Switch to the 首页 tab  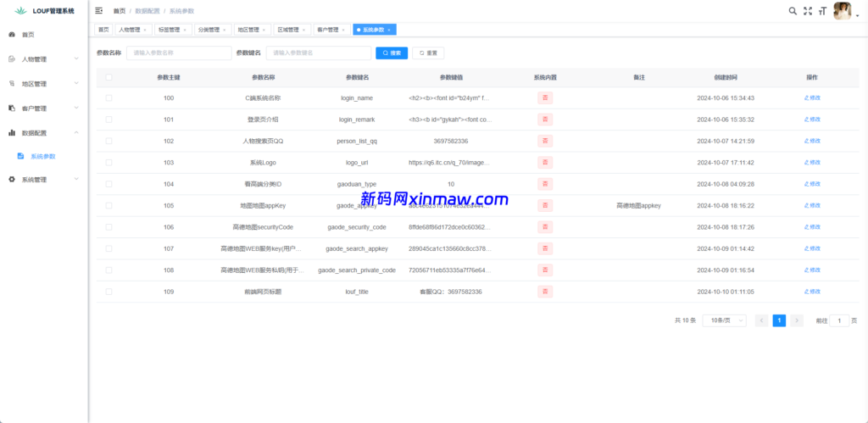click(103, 30)
